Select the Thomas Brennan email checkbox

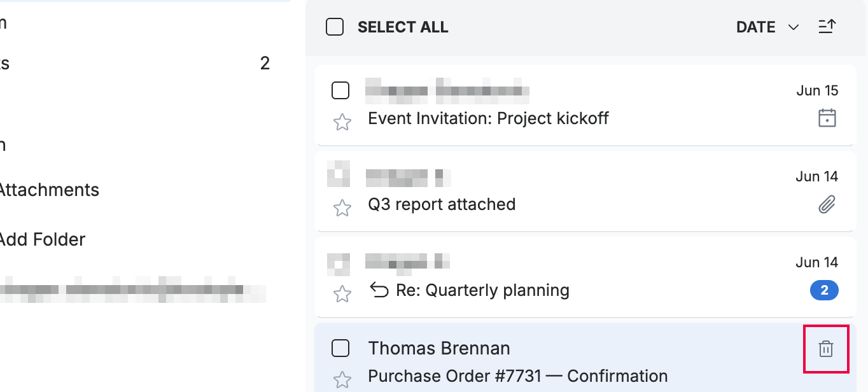(340, 348)
